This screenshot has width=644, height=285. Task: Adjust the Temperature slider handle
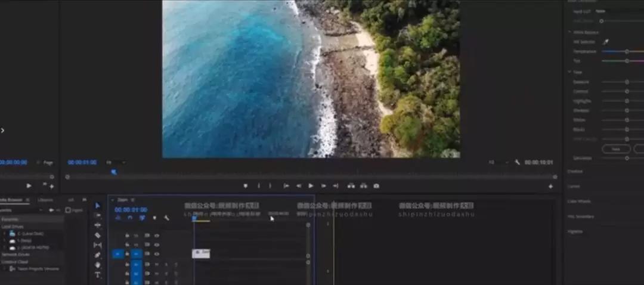pos(627,52)
